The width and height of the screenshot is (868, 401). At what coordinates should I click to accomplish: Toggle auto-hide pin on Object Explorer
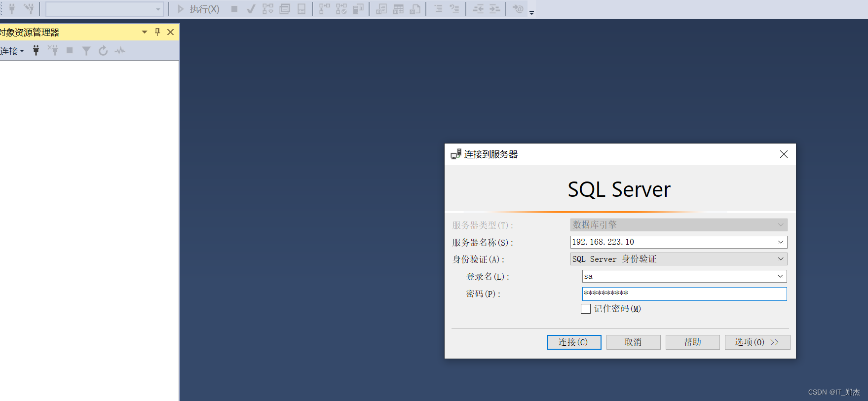[x=157, y=32]
